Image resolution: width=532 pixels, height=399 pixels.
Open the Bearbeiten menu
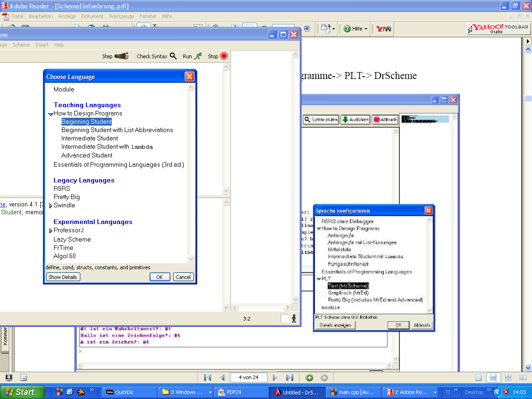tap(41, 16)
